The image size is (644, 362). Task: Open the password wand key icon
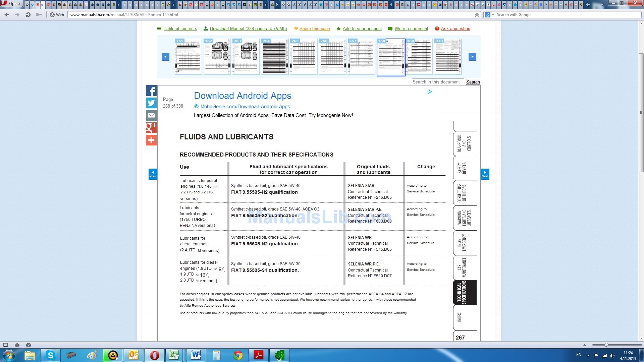(x=39, y=15)
